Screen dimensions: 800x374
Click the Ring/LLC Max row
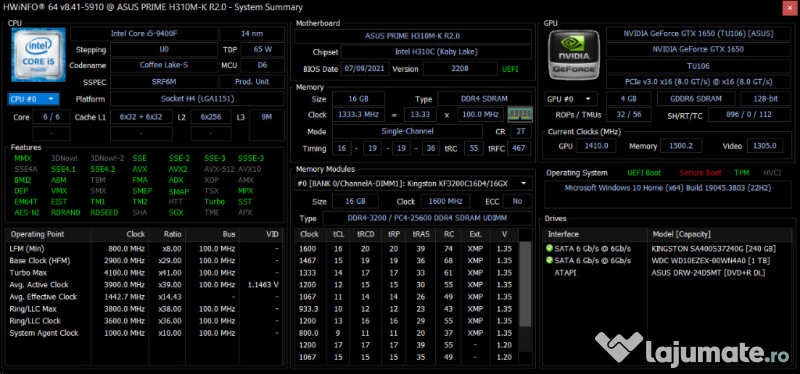tap(144, 309)
